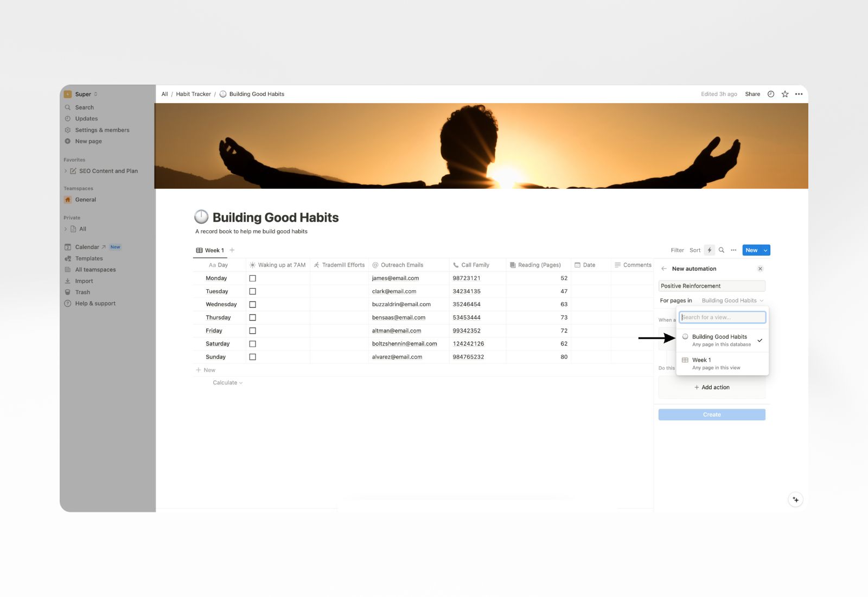The image size is (868, 597).
Task: Open the Building Good Habits pages dropdown
Action: [732, 301]
